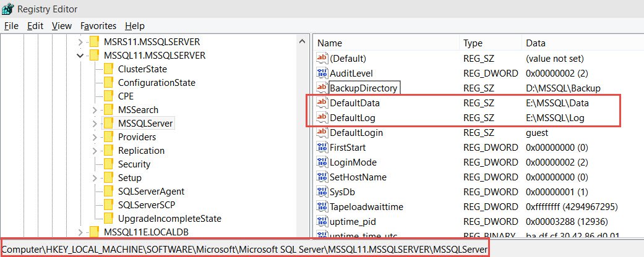Expand the MSSearch key
The image size is (644, 257).
click(x=95, y=110)
